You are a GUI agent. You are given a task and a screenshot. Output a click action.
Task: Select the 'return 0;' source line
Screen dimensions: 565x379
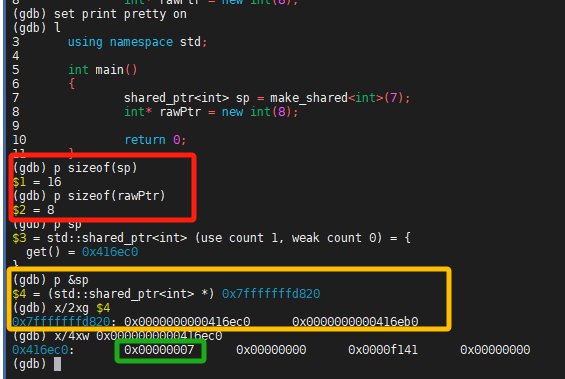[x=155, y=140]
